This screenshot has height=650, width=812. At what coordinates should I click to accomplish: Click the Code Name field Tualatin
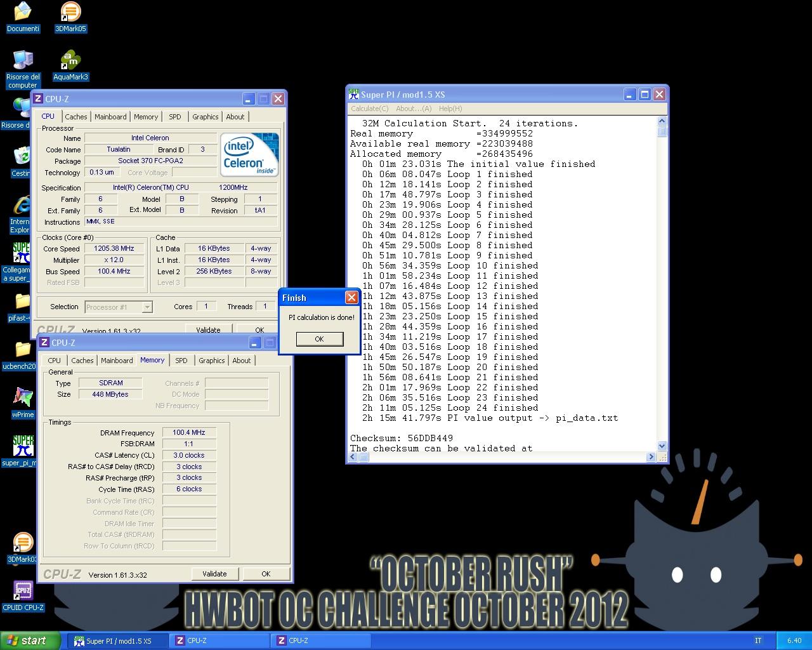pyautogui.click(x=119, y=150)
